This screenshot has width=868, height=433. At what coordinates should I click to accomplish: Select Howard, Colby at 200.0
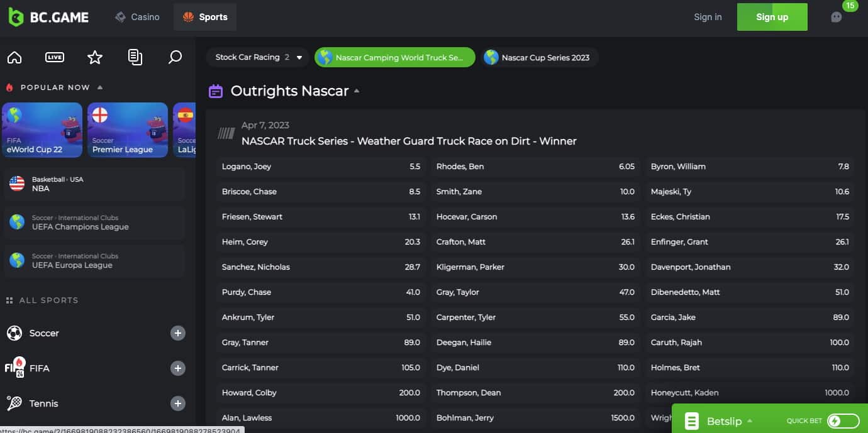click(x=321, y=393)
